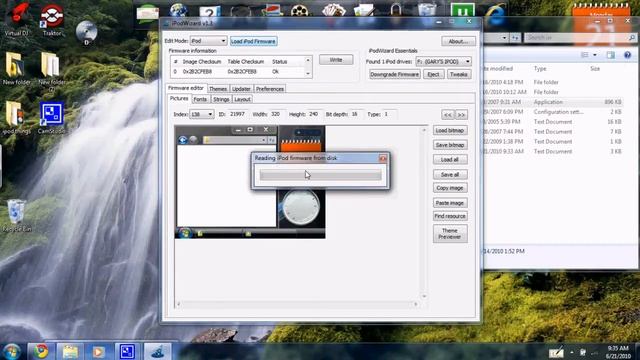Open the disc drive D desktop icon

point(86,33)
